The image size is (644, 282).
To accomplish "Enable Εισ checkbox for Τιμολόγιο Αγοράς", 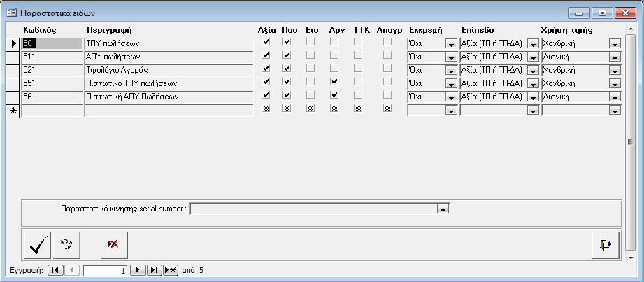I will [310, 69].
